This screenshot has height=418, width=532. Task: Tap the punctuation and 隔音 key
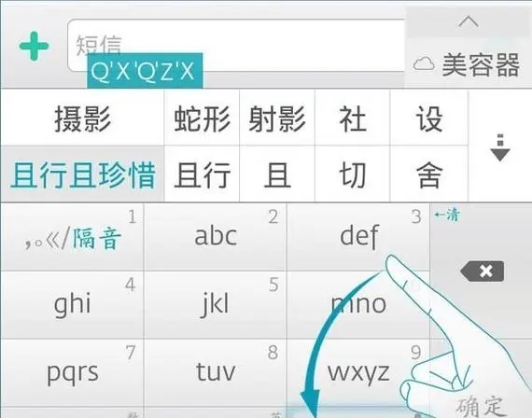pyautogui.click(x=72, y=236)
